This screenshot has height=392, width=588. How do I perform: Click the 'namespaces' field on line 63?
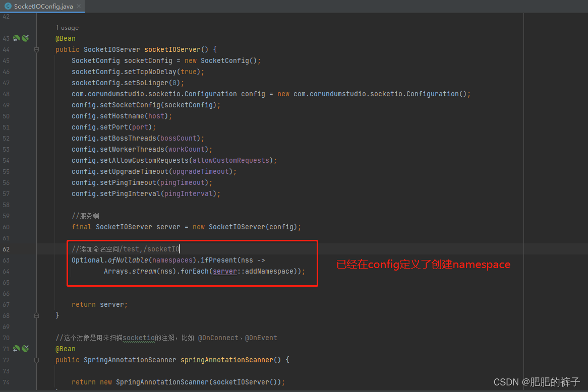click(172, 260)
